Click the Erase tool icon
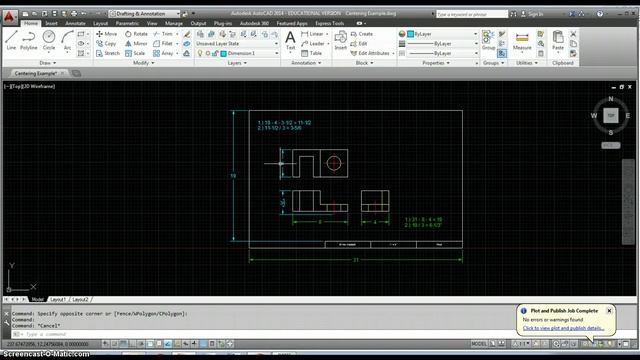 click(187, 34)
